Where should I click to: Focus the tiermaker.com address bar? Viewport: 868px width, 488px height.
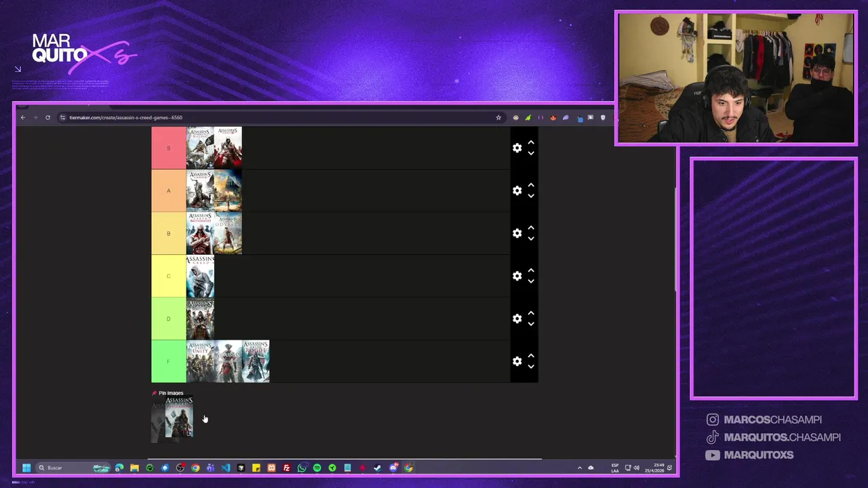click(281, 117)
